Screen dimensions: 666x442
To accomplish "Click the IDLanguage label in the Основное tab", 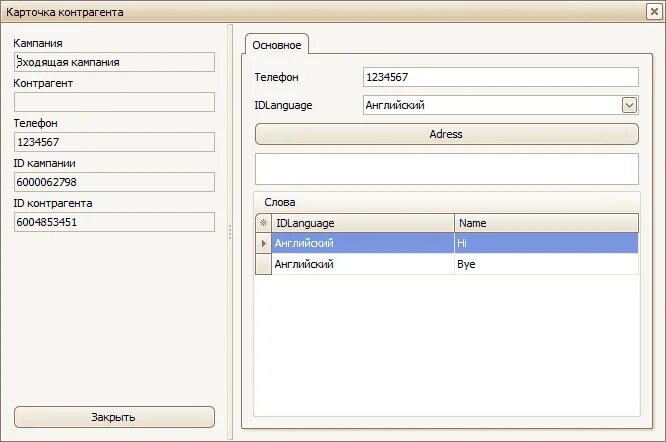I will pos(283,105).
